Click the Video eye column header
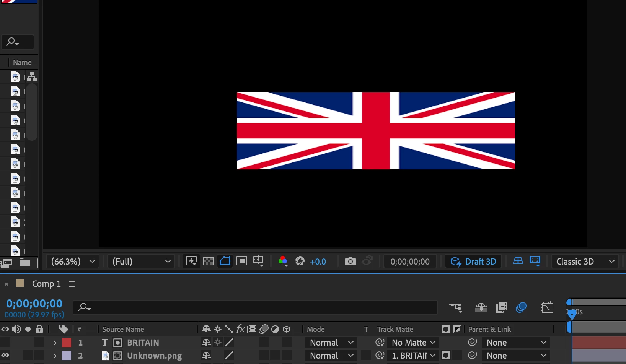The width and height of the screenshot is (626, 364). pos(5,329)
